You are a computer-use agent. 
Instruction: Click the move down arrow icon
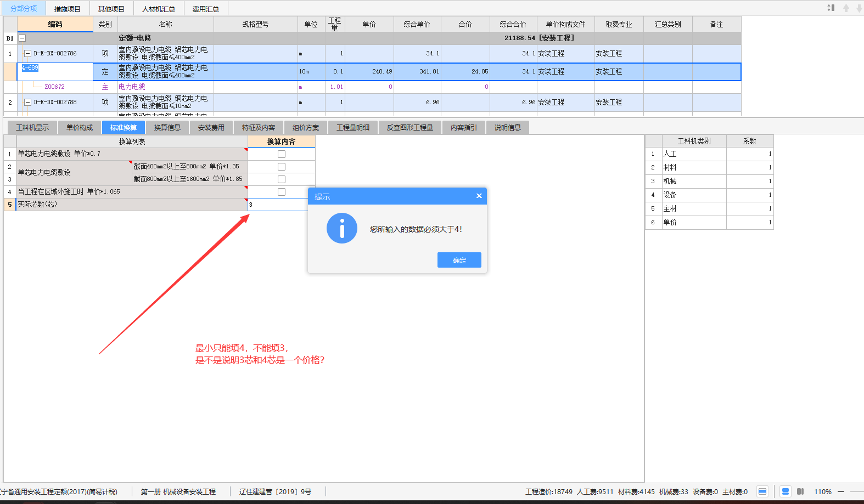tap(859, 8)
